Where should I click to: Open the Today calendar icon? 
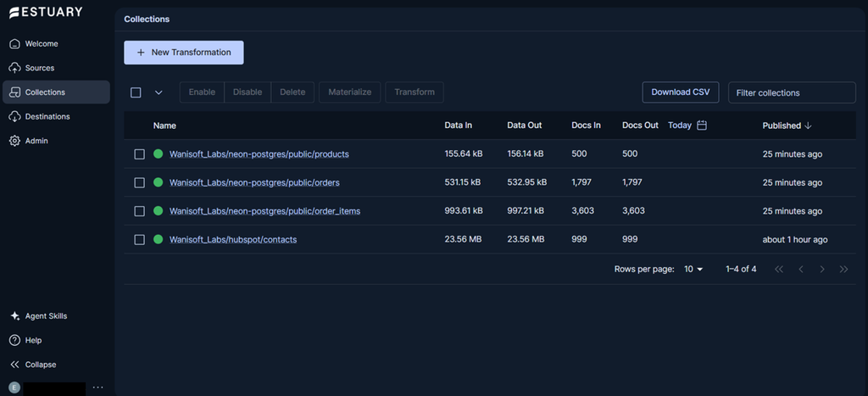click(x=702, y=125)
